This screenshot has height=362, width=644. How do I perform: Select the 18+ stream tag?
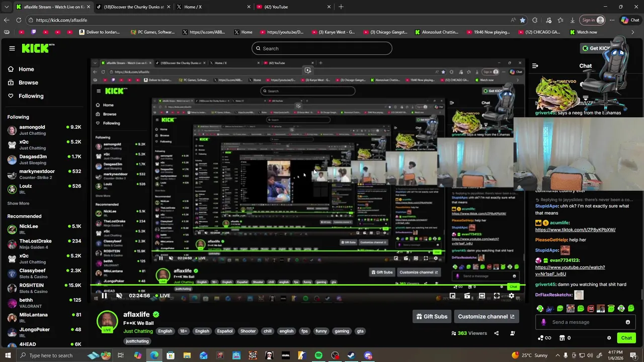pyautogui.click(x=184, y=331)
